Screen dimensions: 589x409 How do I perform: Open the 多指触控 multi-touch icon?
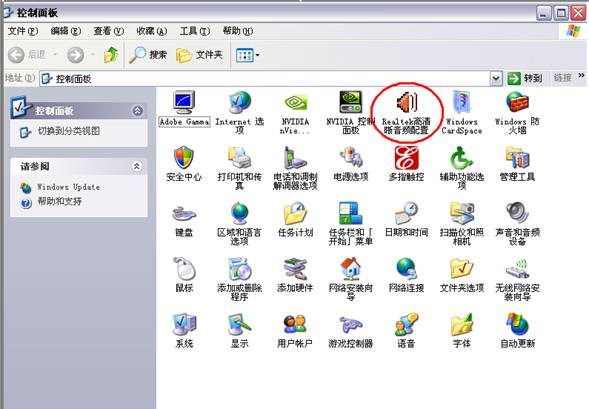(406, 164)
